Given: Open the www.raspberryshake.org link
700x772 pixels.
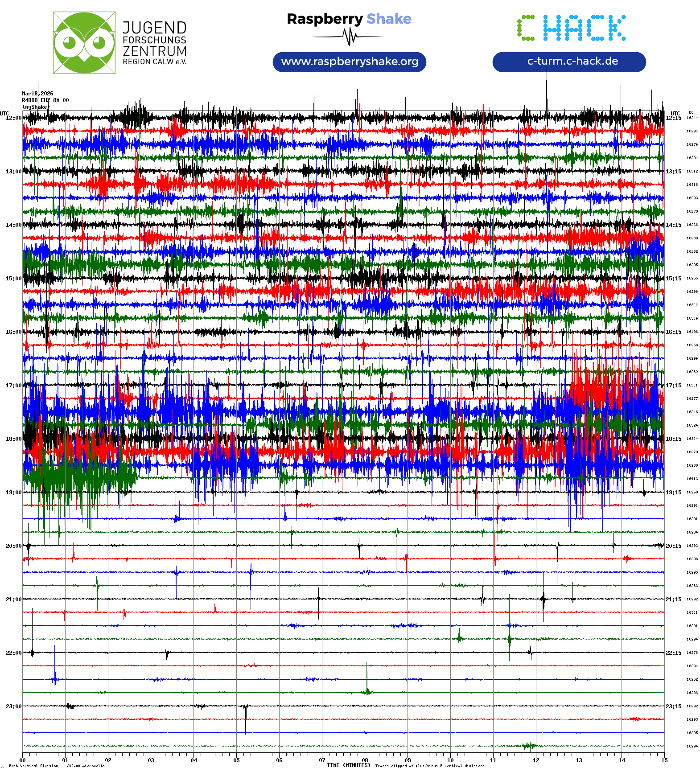Looking at the screenshot, I should coord(349,62).
